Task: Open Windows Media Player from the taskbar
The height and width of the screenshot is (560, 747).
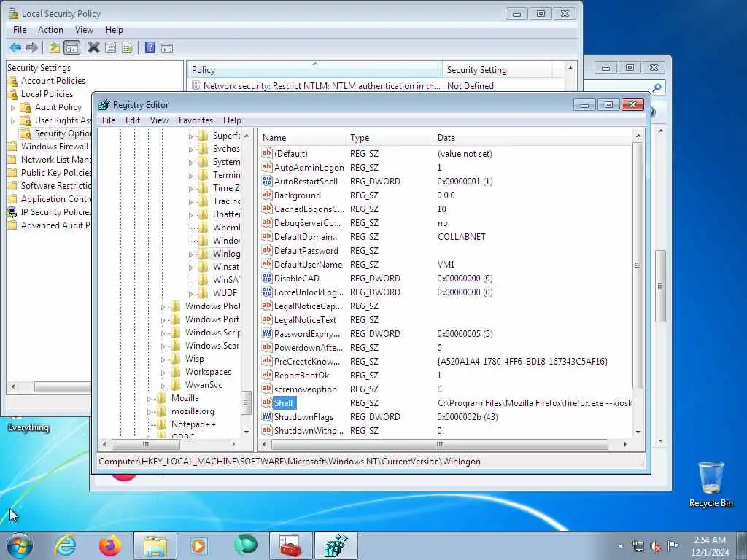Action: click(x=199, y=545)
